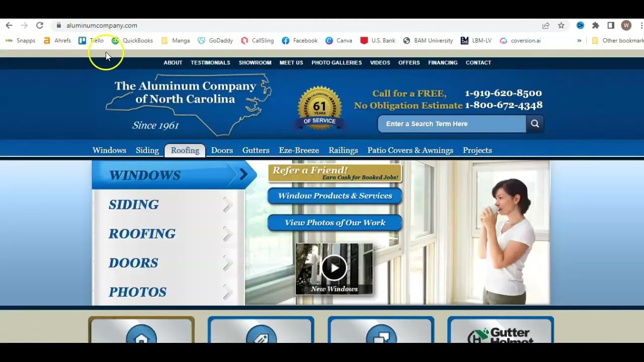Expand the PHOTOS slider panel item
This screenshot has height=362, width=644.
[x=169, y=292]
